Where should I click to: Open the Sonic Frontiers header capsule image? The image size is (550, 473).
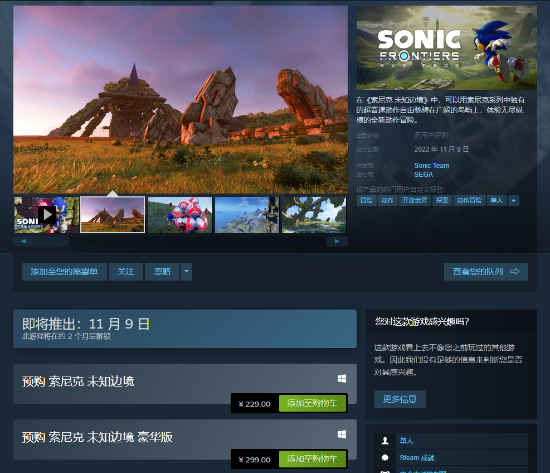(x=447, y=48)
